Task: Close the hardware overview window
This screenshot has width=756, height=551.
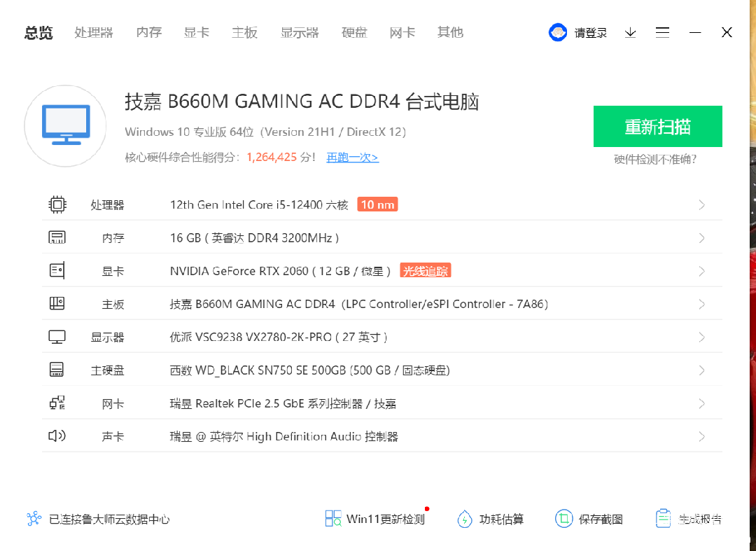Action: pyautogui.click(x=727, y=32)
